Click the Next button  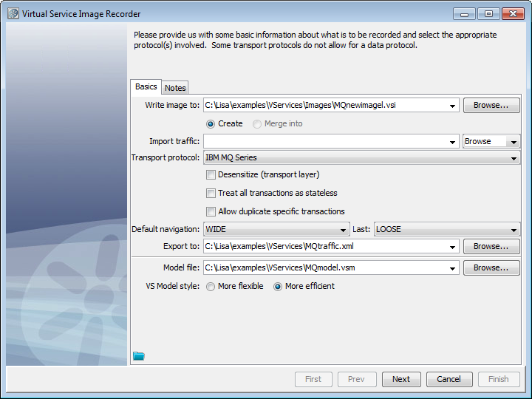tap(401, 379)
